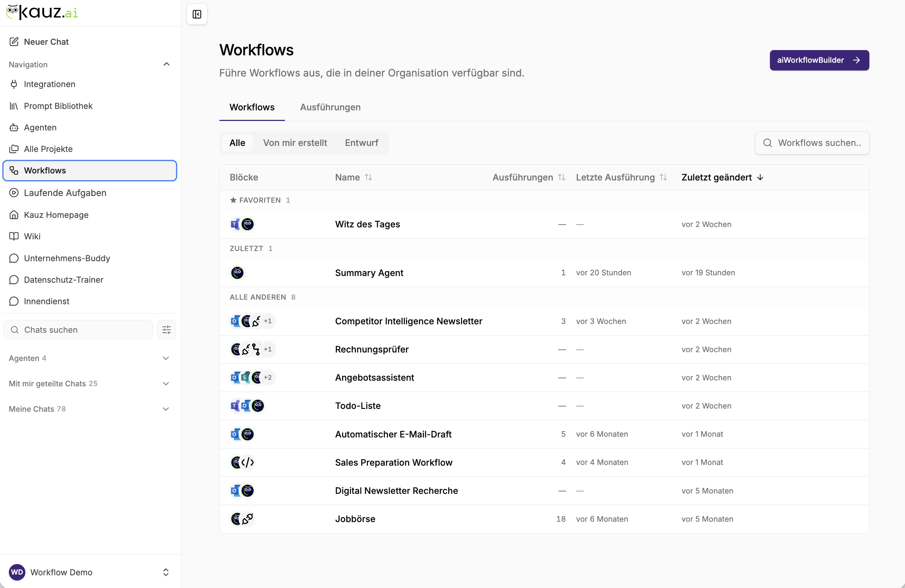The width and height of the screenshot is (905, 588).
Task: Click the WD avatar
Action: (17, 572)
